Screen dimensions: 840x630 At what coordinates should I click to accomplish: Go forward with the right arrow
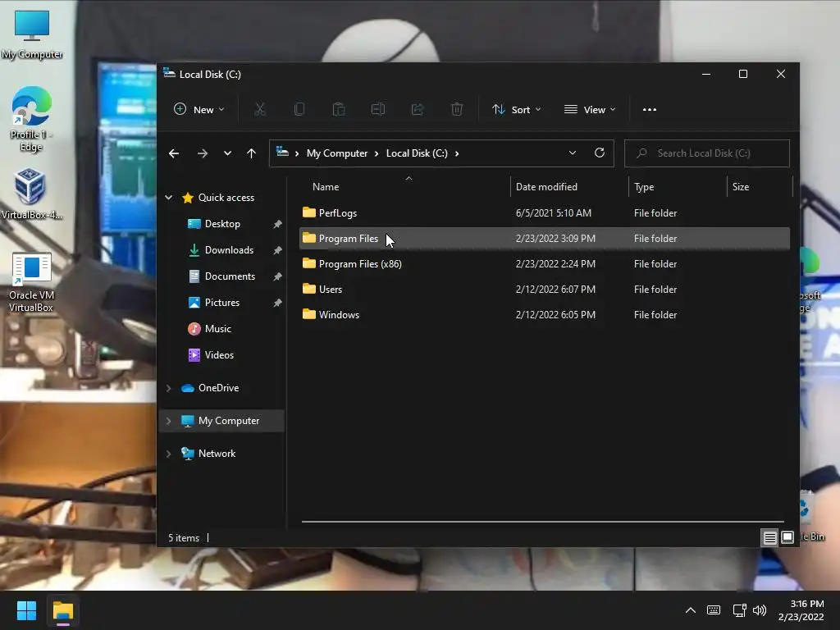[202, 153]
